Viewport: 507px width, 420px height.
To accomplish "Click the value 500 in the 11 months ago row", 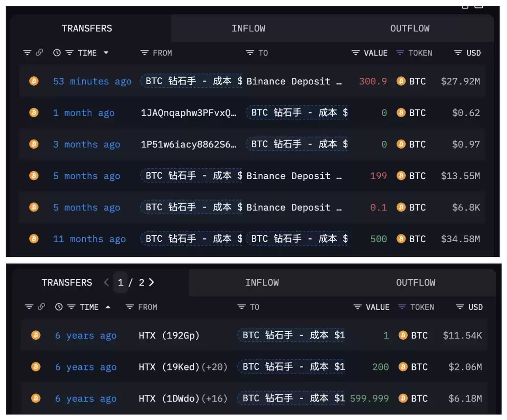I will [378, 239].
